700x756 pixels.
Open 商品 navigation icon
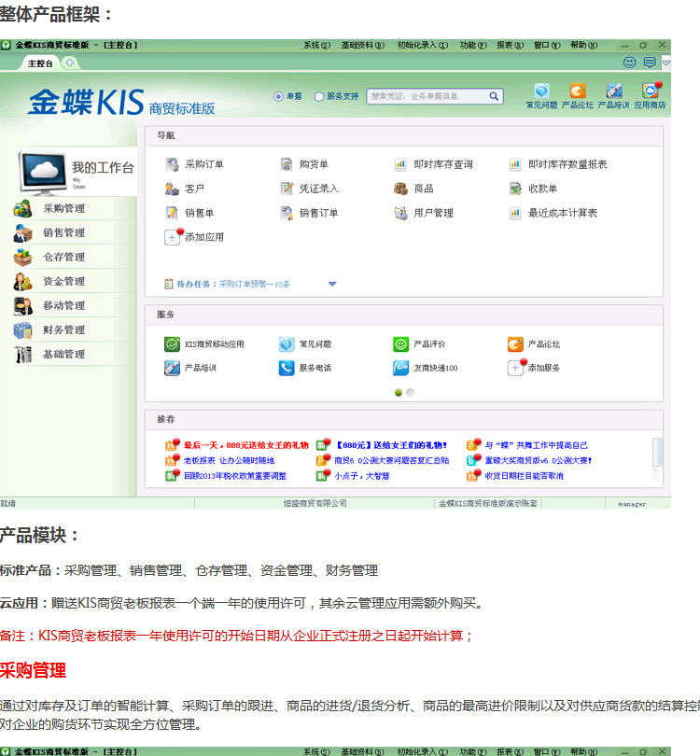pyautogui.click(x=400, y=189)
